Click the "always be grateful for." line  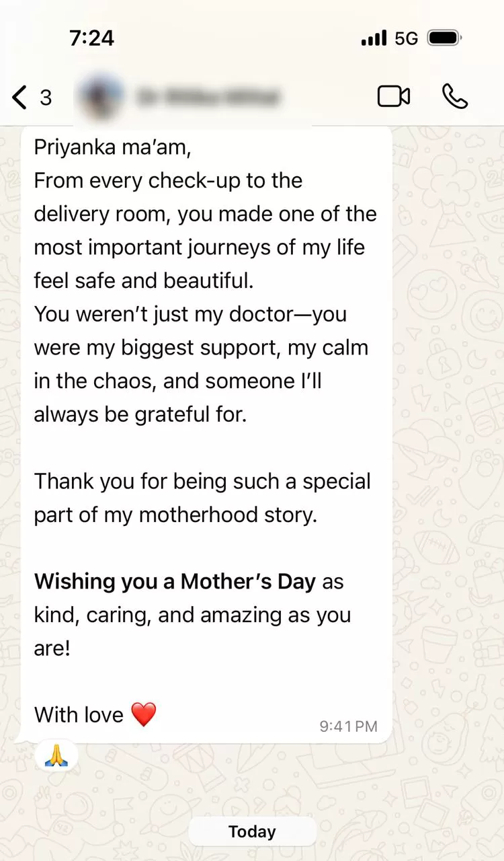(x=140, y=414)
